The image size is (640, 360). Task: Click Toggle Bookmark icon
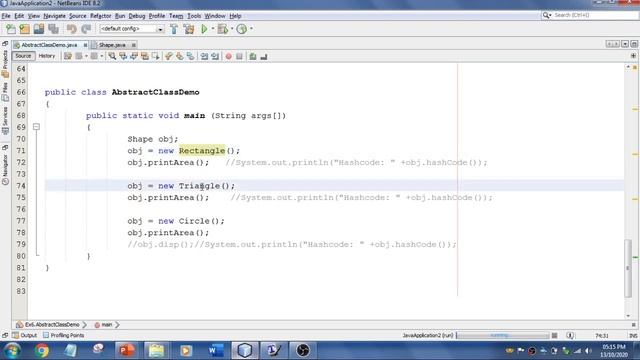click(190, 56)
